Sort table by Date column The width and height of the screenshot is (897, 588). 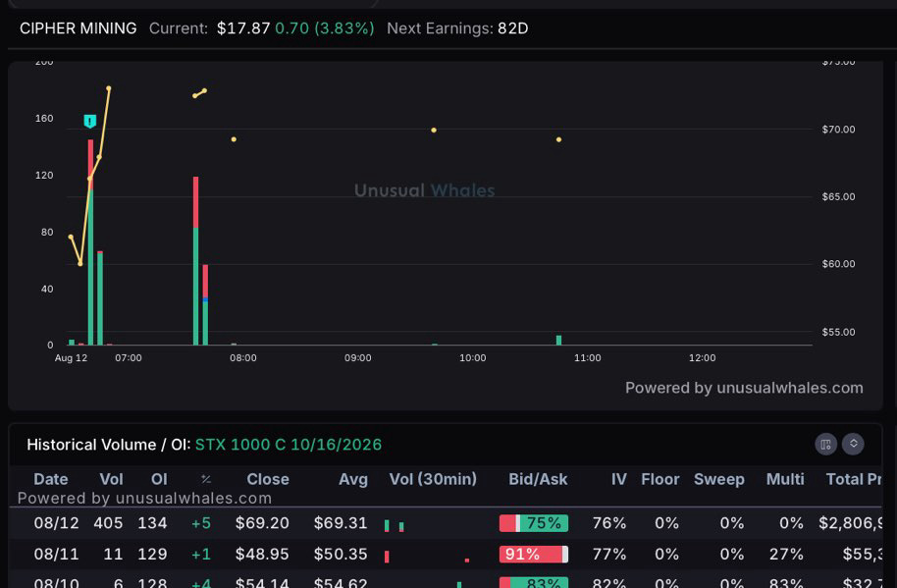(50, 479)
